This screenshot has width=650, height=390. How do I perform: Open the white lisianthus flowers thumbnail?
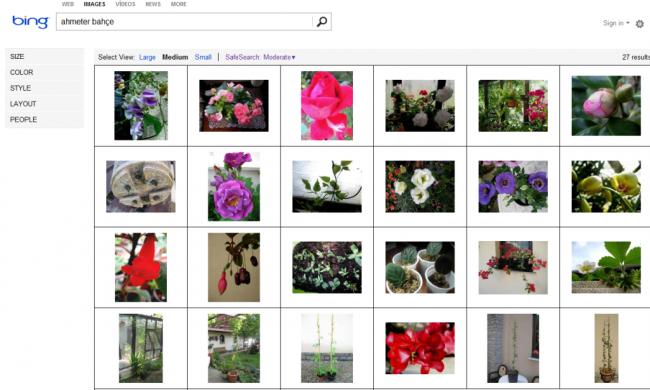pos(420,187)
